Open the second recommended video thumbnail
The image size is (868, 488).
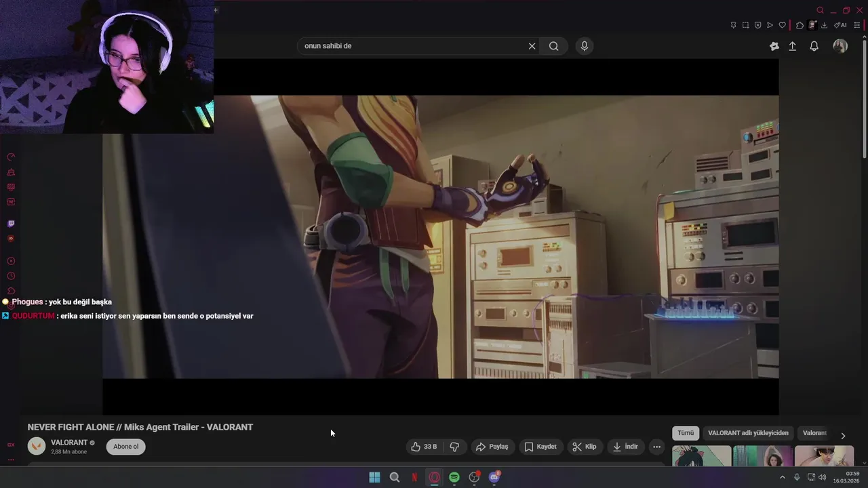click(x=763, y=456)
